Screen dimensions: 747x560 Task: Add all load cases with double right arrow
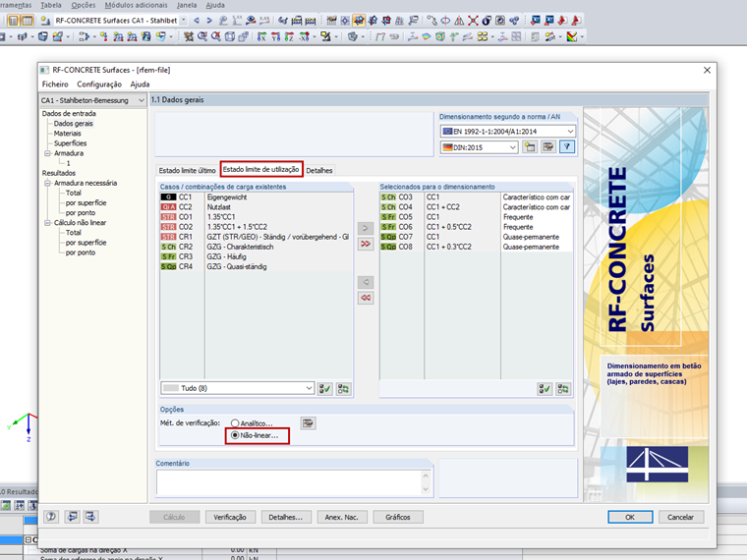click(366, 244)
